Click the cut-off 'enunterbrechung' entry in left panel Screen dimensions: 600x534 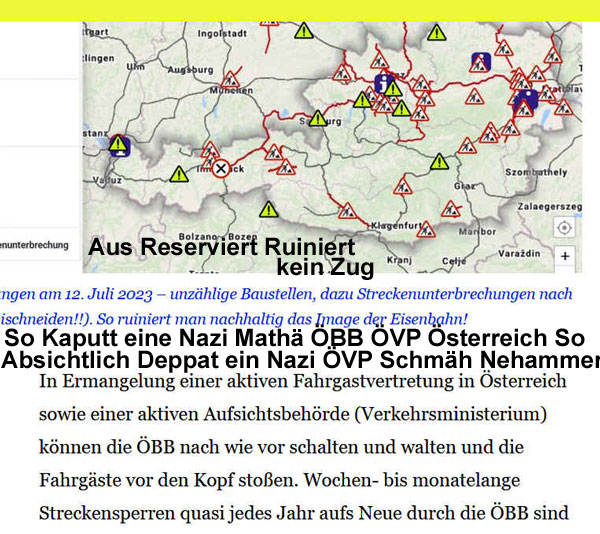click(x=34, y=245)
